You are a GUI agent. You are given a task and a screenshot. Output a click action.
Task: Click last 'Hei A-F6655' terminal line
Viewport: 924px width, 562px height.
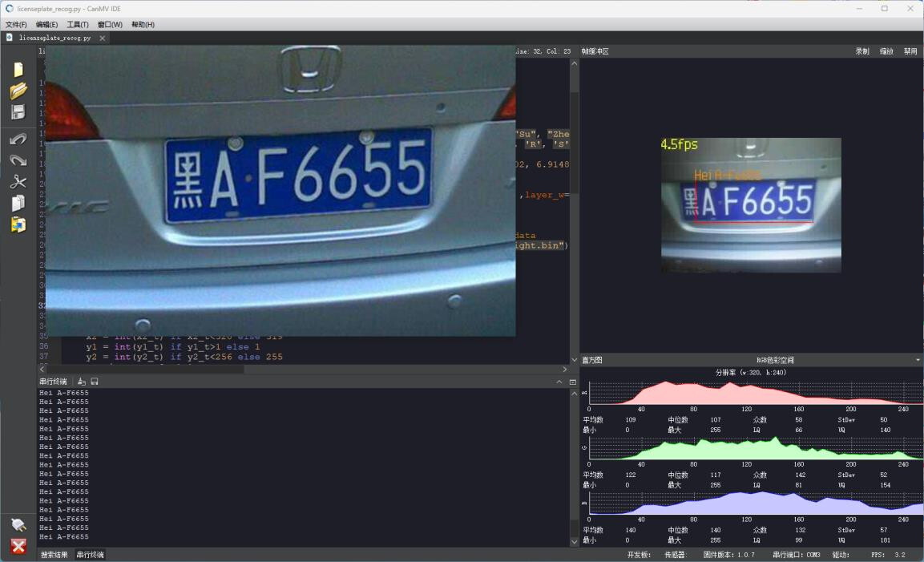tap(63, 536)
